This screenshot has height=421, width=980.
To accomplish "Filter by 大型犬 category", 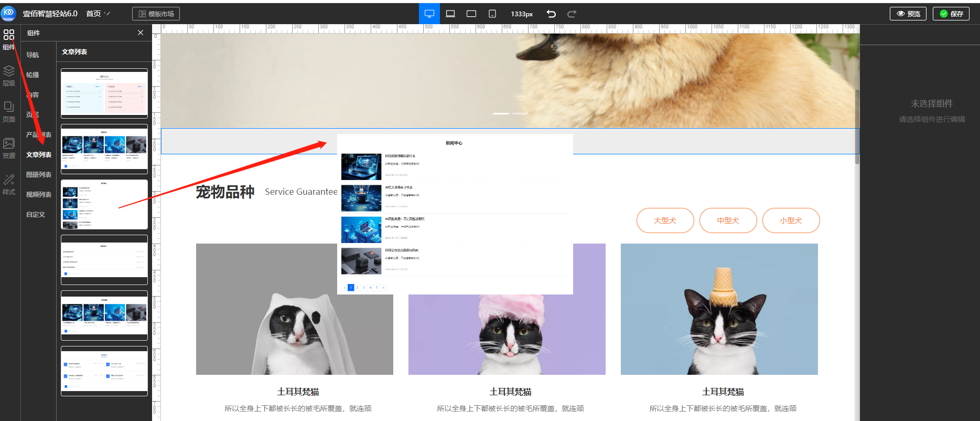I will point(665,220).
